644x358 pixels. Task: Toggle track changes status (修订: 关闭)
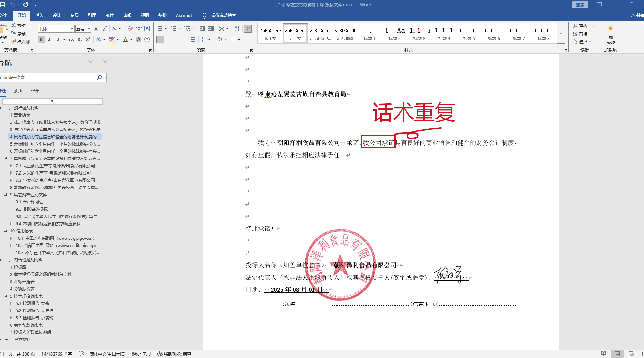(141, 354)
